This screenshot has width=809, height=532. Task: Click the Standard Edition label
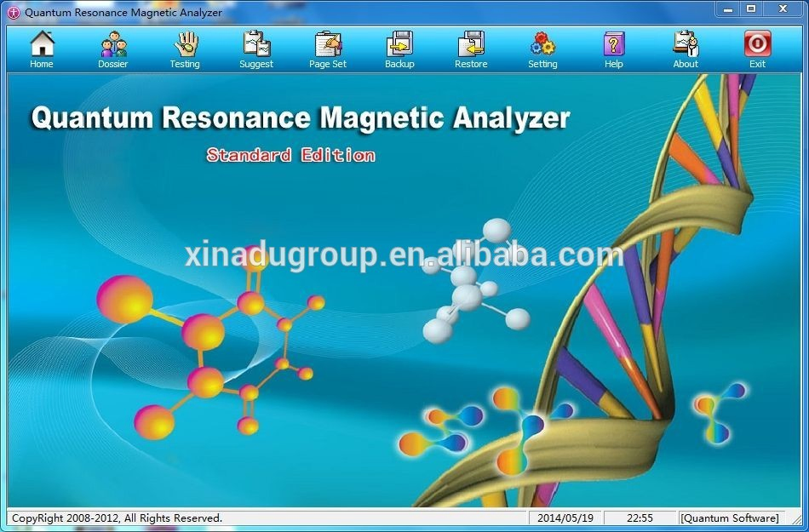pyautogui.click(x=291, y=155)
